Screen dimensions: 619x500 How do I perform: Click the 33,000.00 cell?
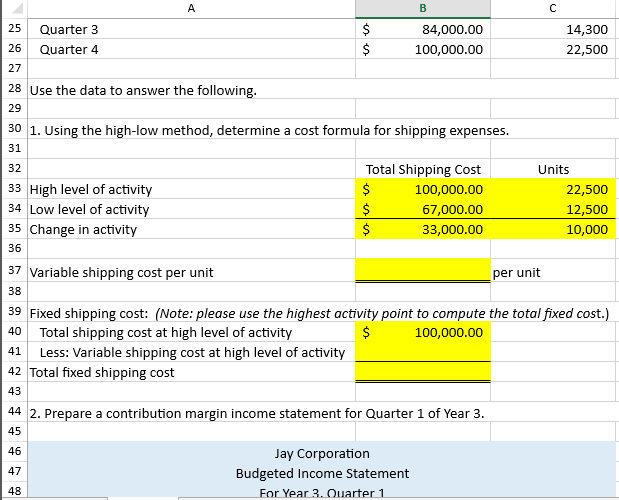coord(423,230)
